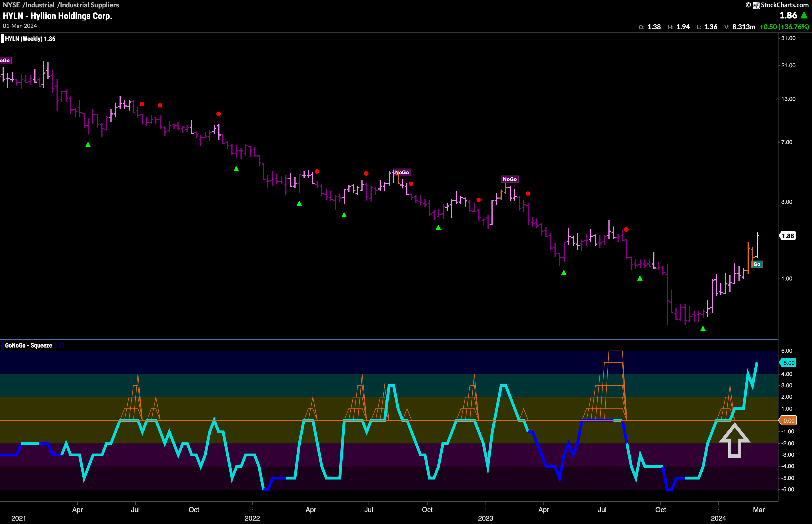Viewport: 812px width, 524px height.
Task: Click the green up arrow beside 1.86 header price
Action: tap(804, 15)
